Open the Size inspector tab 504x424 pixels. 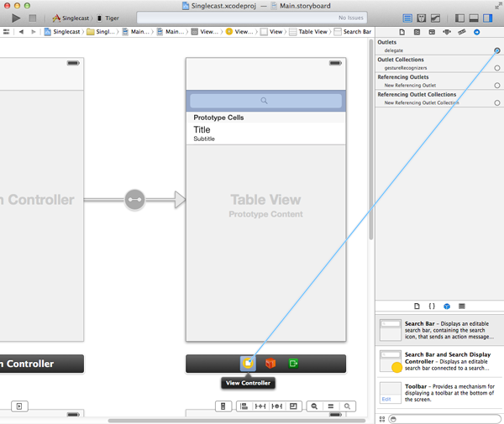pos(462,32)
